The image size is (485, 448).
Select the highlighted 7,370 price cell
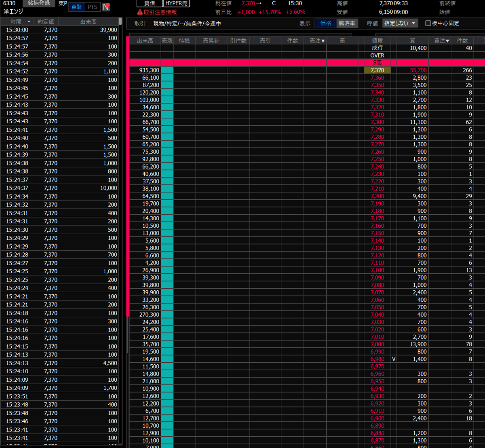377,70
